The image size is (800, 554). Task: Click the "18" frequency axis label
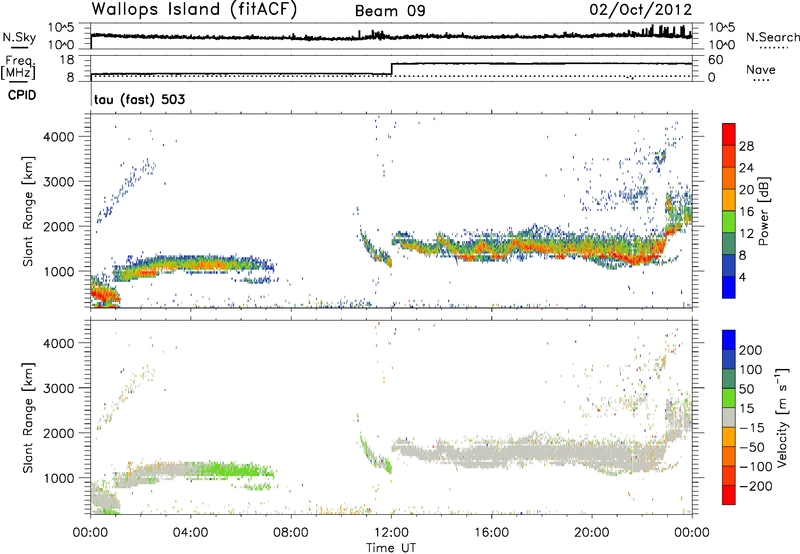tap(67, 60)
